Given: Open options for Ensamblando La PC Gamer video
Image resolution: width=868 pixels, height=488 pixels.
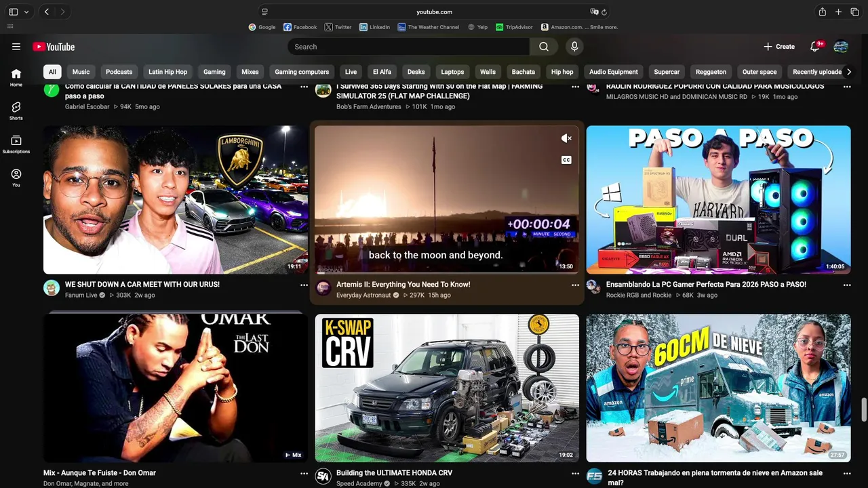Looking at the screenshot, I should click(x=847, y=285).
